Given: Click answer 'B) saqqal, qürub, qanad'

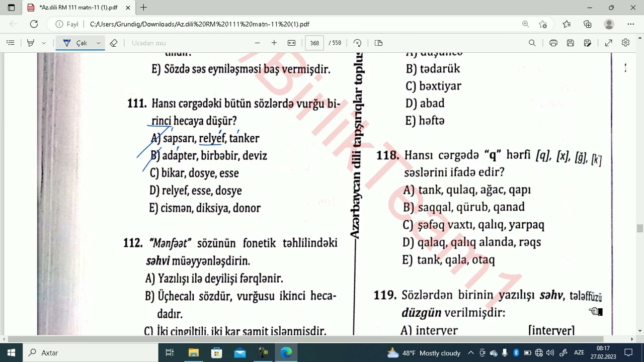Looking at the screenshot, I should pos(464,207).
